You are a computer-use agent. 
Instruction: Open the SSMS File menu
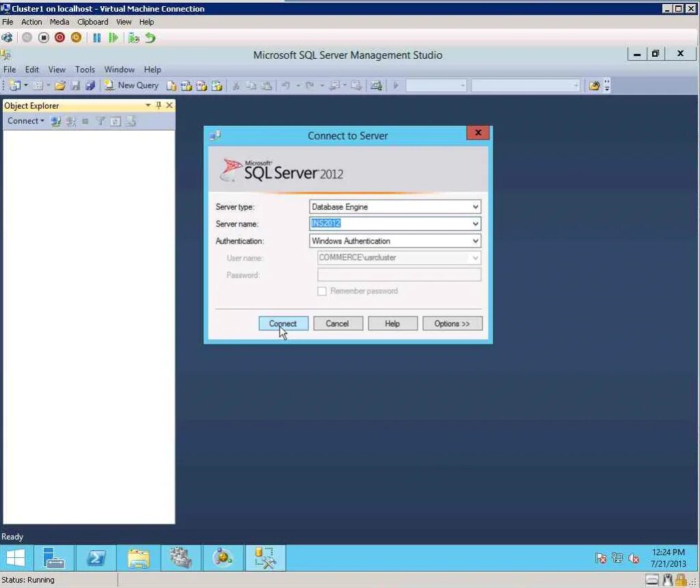(10, 70)
